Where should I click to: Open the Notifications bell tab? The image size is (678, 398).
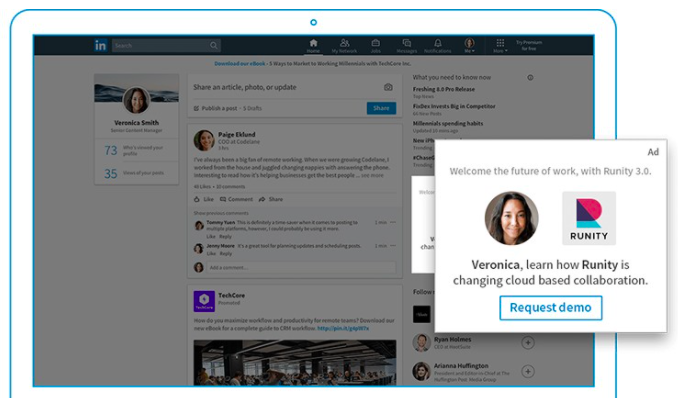click(x=438, y=45)
